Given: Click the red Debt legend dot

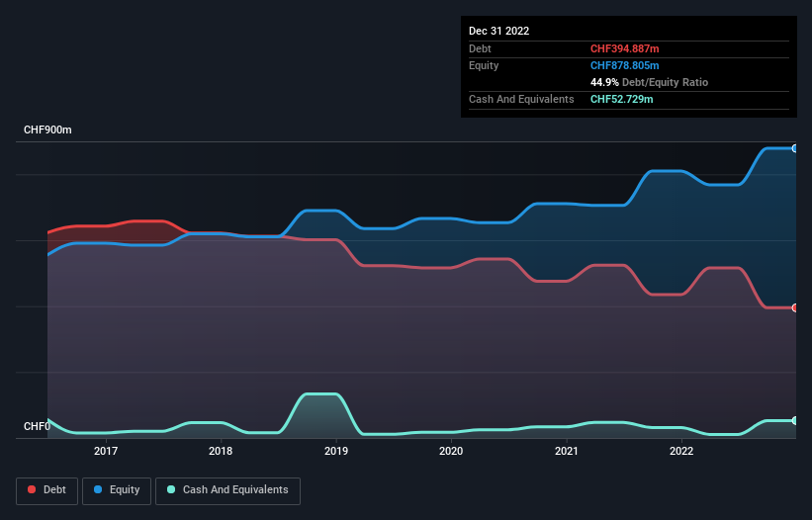Looking at the screenshot, I should [x=32, y=489].
